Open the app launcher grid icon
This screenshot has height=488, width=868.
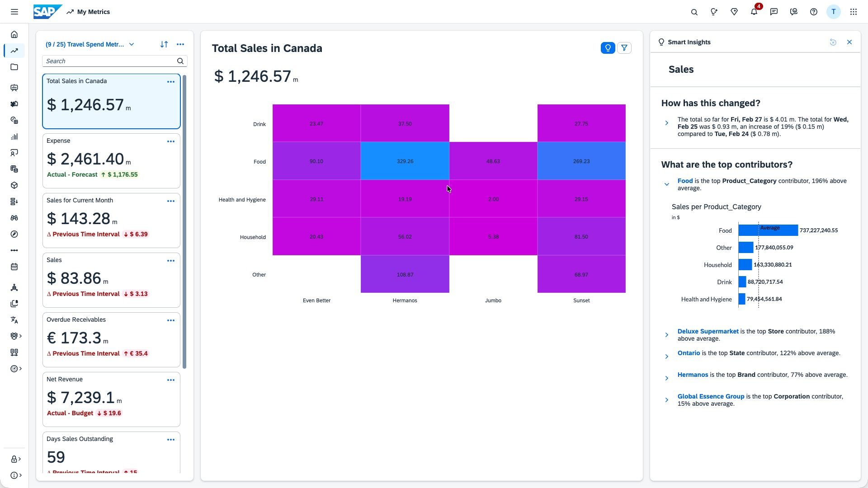click(x=854, y=12)
